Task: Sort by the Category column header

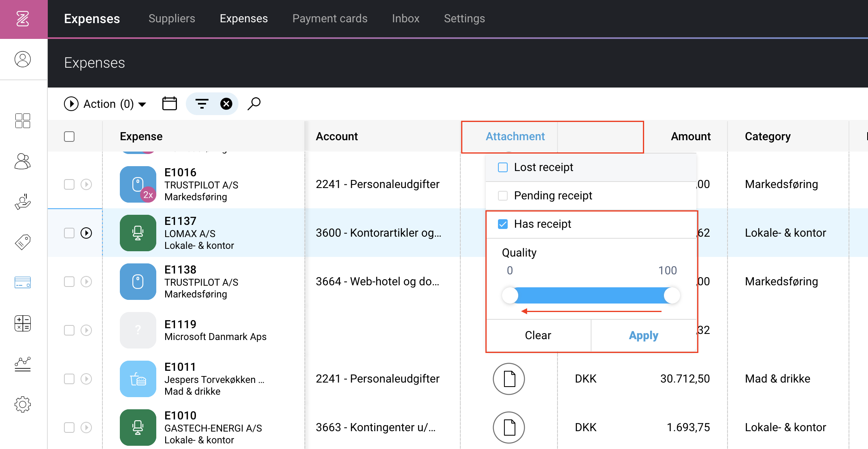Action: [768, 137]
